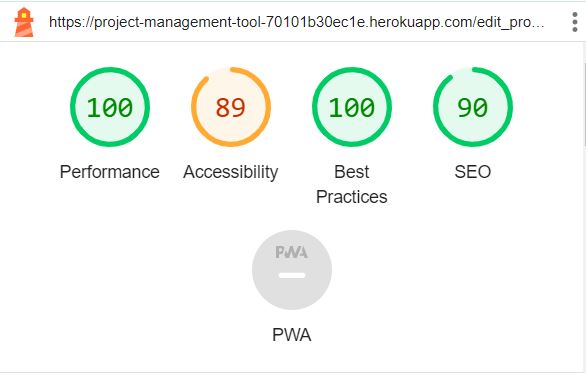Screen dimensions: 586x373
Task: Select the SEO label
Action: pos(473,172)
